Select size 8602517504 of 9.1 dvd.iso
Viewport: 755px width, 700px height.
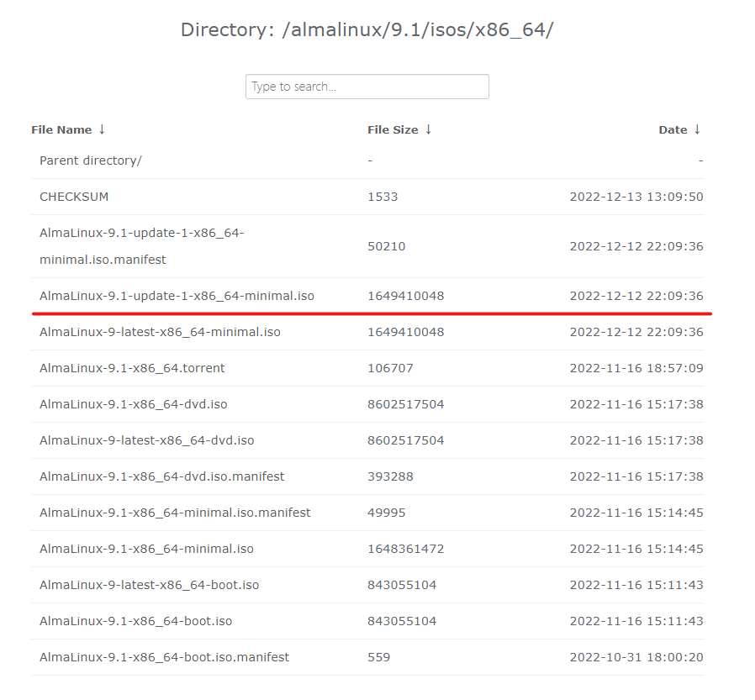[x=406, y=404]
